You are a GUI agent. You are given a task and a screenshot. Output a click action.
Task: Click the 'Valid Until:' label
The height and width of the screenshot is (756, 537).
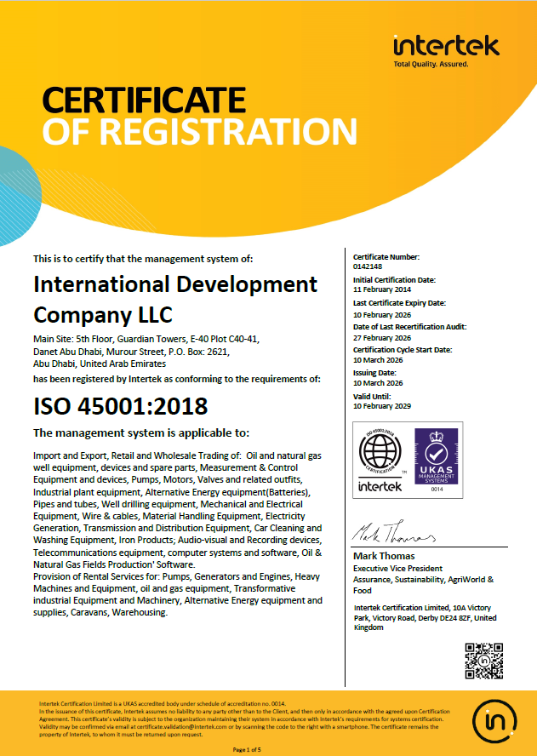[372, 397]
